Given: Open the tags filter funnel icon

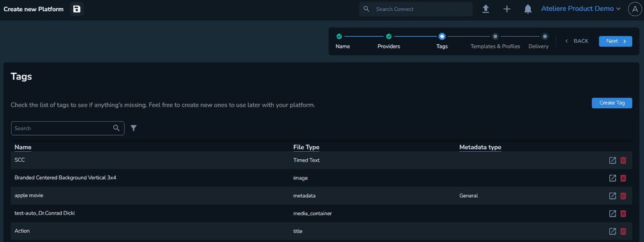Looking at the screenshot, I should pos(134,128).
